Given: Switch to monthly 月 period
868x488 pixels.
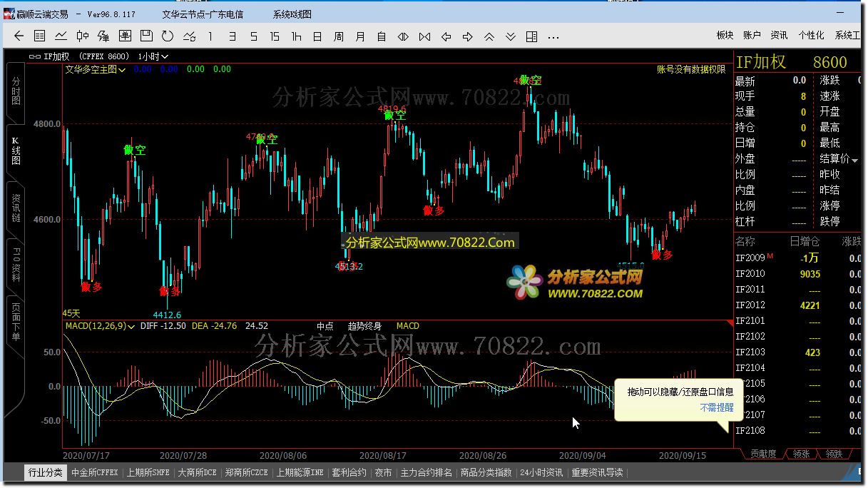Looking at the screenshot, I should (360, 36).
